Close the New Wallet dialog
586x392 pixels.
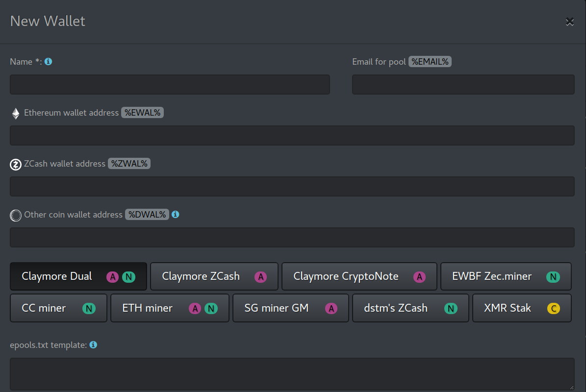[x=569, y=22]
